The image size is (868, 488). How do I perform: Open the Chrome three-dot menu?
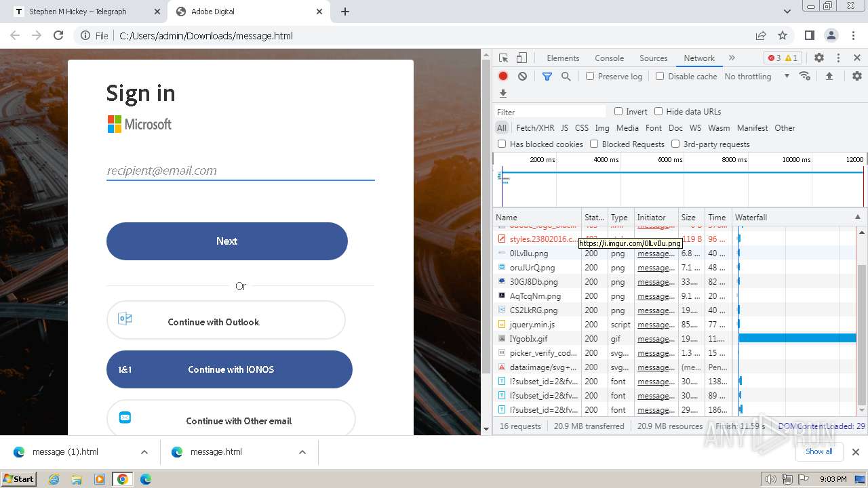853,35
